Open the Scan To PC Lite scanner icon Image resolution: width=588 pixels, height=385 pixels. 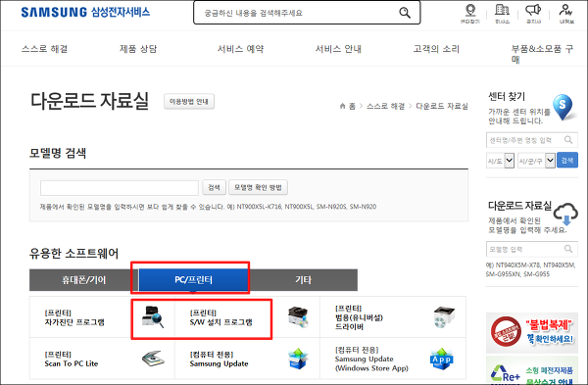click(153, 359)
